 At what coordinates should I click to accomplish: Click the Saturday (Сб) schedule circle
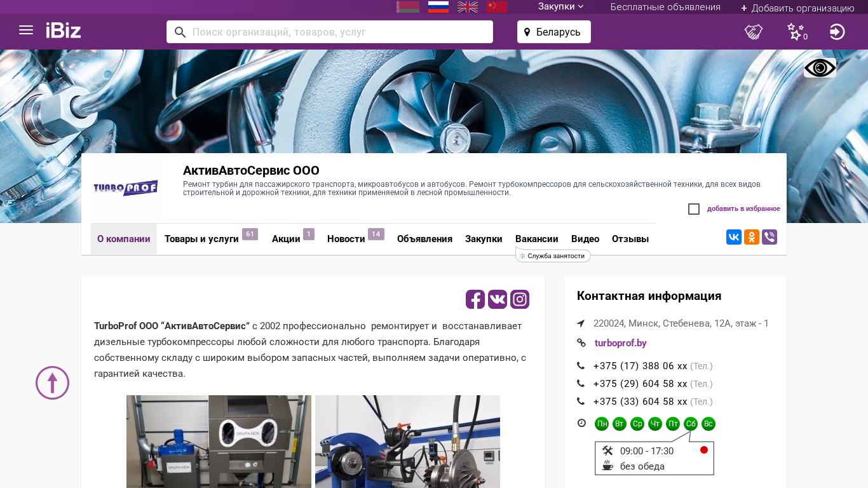pos(691,424)
